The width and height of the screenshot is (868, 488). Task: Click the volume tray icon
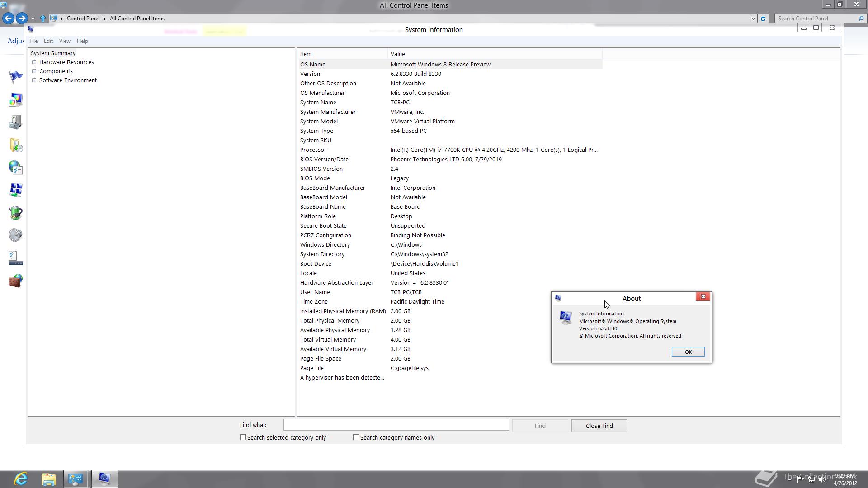click(x=822, y=479)
